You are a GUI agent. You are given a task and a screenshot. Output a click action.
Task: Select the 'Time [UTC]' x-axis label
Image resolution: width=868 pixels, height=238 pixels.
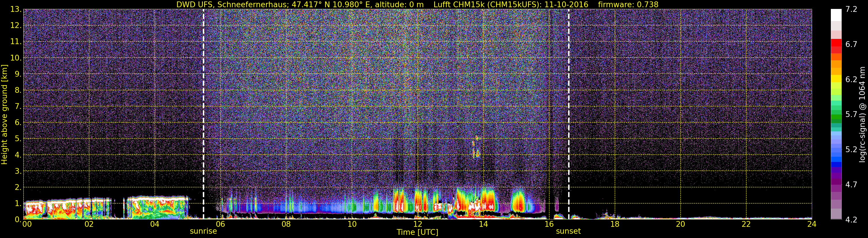(x=417, y=232)
